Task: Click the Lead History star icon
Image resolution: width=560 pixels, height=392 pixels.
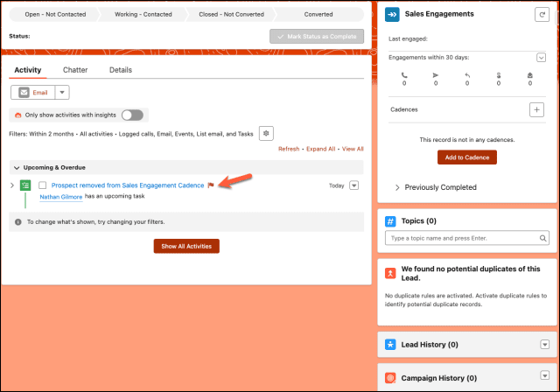Action: tap(391, 345)
